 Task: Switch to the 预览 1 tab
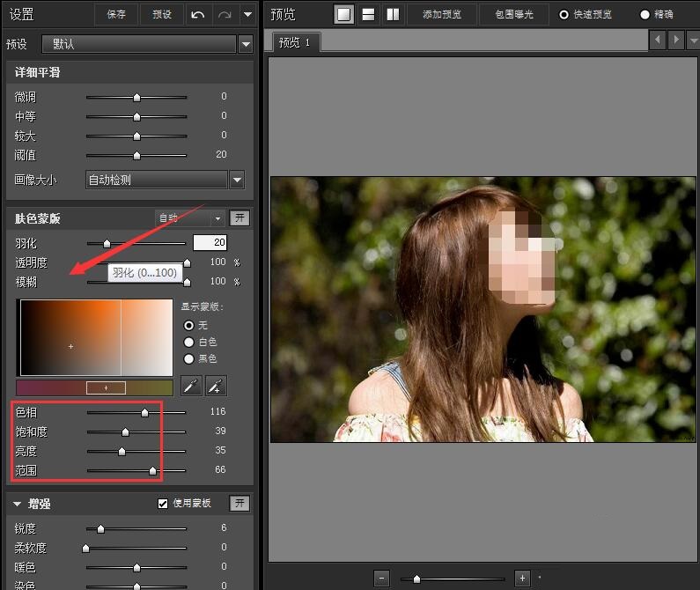click(294, 42)
